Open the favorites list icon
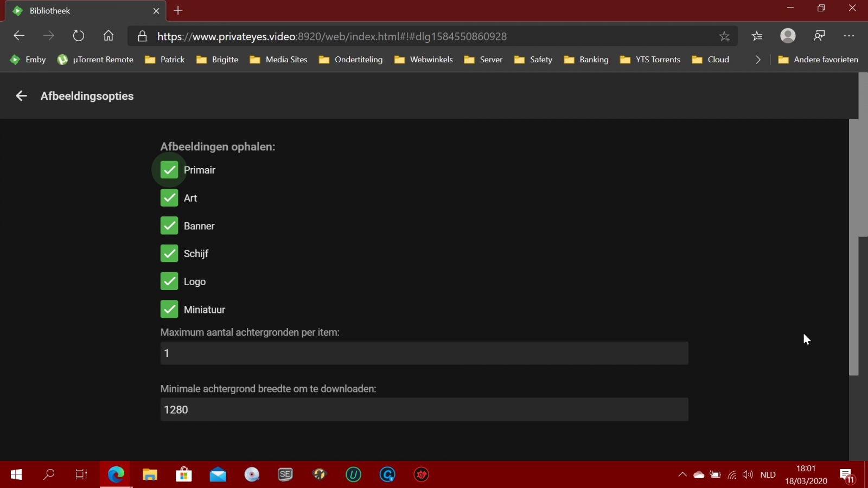The width and height of the screenshot is (868, 488). [757, 36]
